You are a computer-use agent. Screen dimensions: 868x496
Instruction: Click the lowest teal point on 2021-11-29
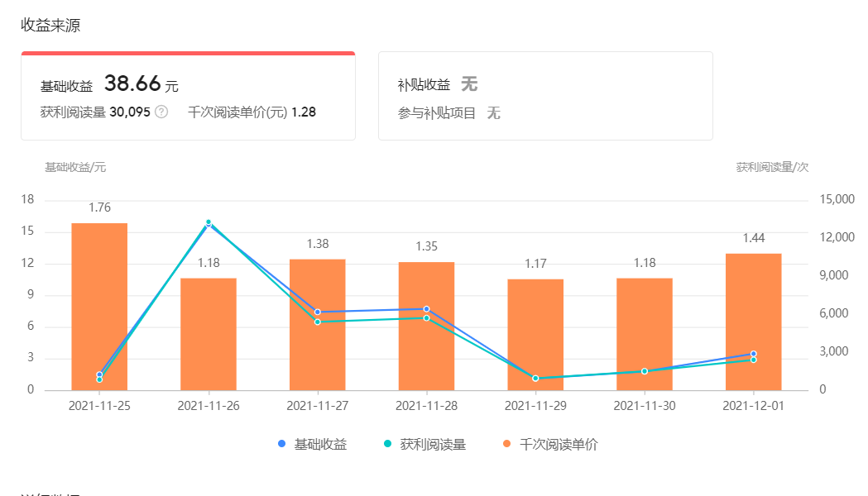pos(537,378)
